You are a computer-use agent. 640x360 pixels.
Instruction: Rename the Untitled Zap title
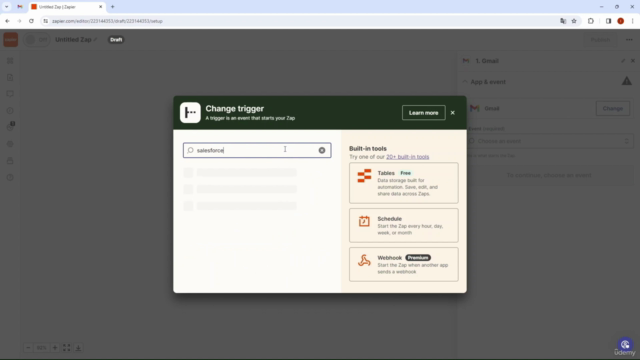(73, 40)
